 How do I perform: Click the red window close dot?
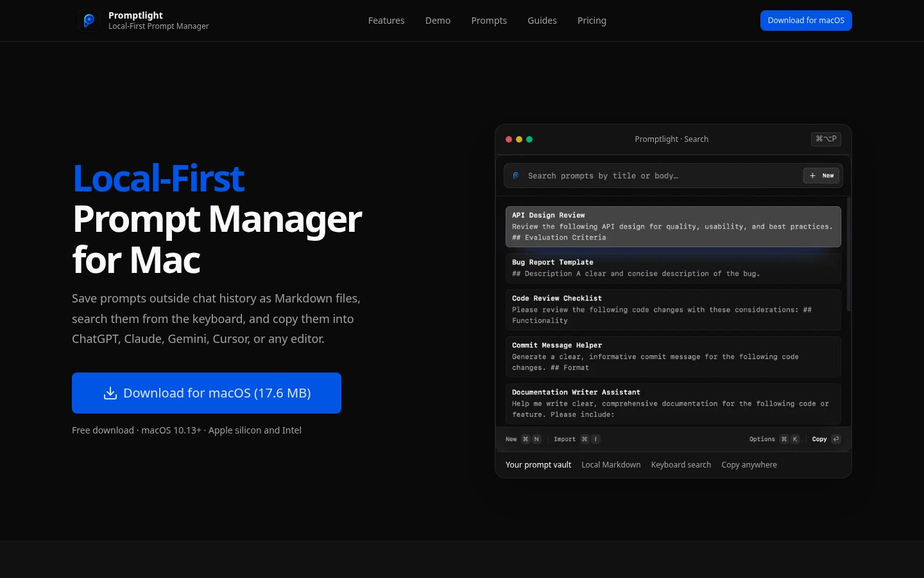[509, 139]
